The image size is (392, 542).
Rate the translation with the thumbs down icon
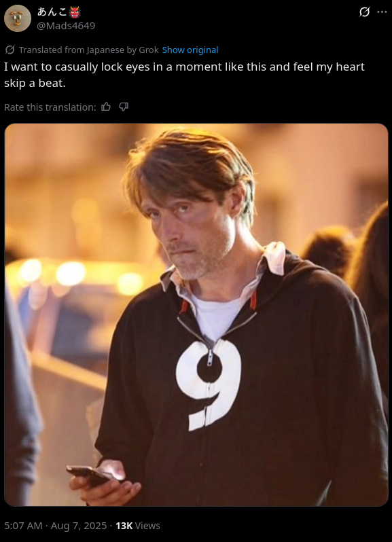tap(124, 107)
